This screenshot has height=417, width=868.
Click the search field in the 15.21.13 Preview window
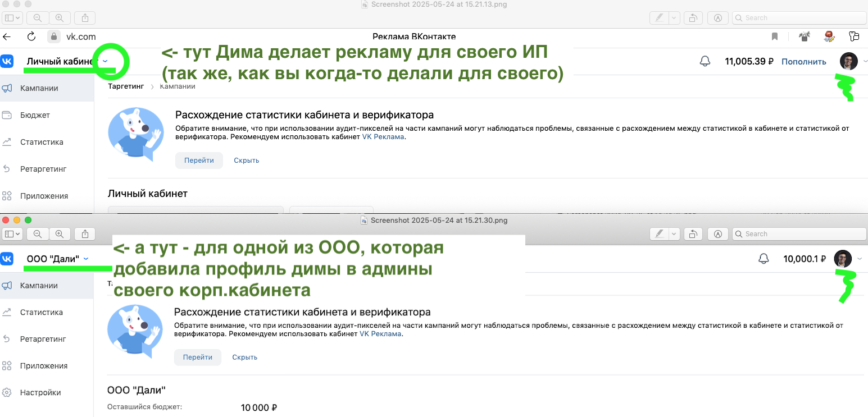pos(799,18)
